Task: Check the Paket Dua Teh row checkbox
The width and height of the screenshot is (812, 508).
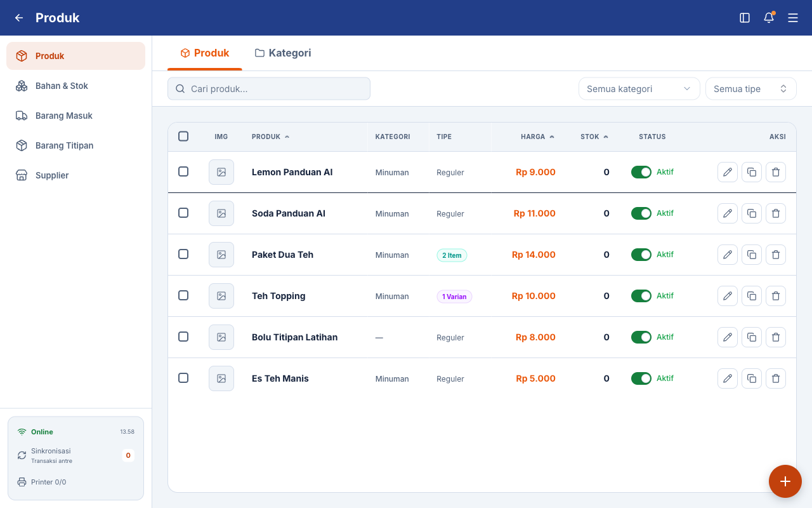Action: pos(183,254)
